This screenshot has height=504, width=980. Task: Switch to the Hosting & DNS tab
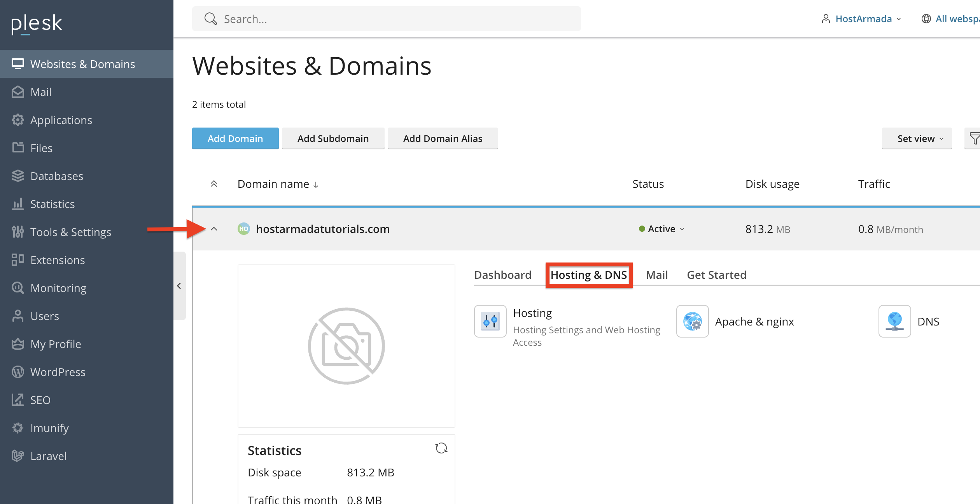[x=589, y=275]
